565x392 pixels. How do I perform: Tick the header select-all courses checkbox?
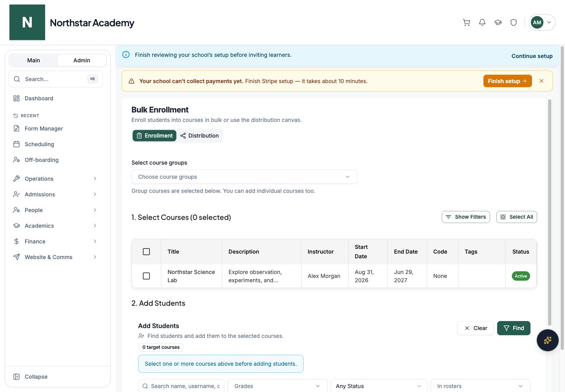[x=146, y=252]
